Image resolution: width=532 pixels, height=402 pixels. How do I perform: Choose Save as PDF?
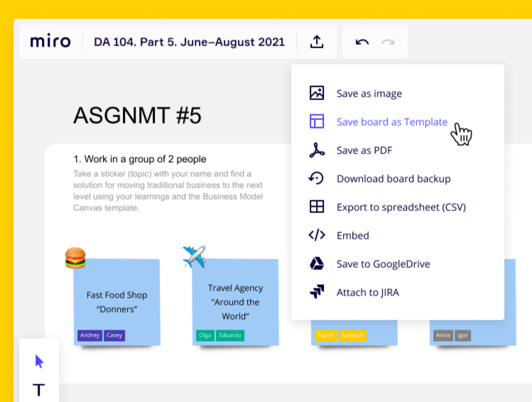point(364,151)
